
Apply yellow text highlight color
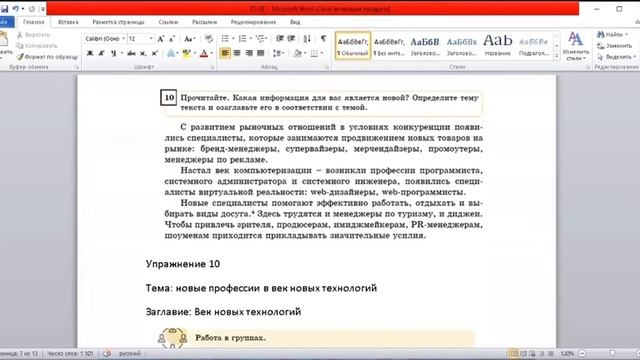click(187, 53)
